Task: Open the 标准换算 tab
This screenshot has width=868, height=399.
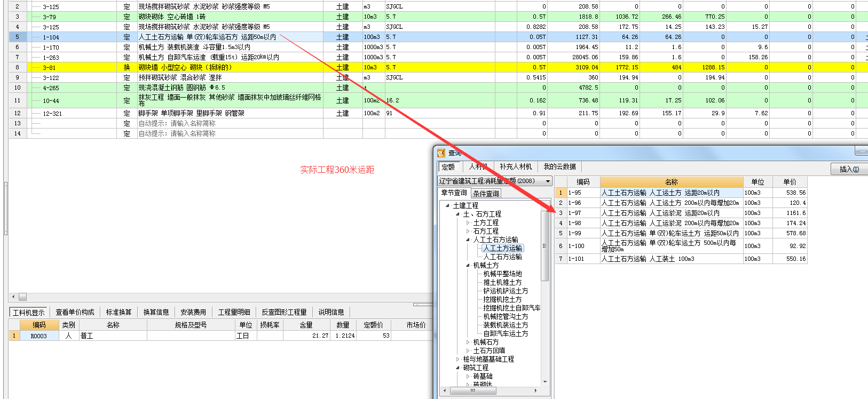Action: pos(119,312)
